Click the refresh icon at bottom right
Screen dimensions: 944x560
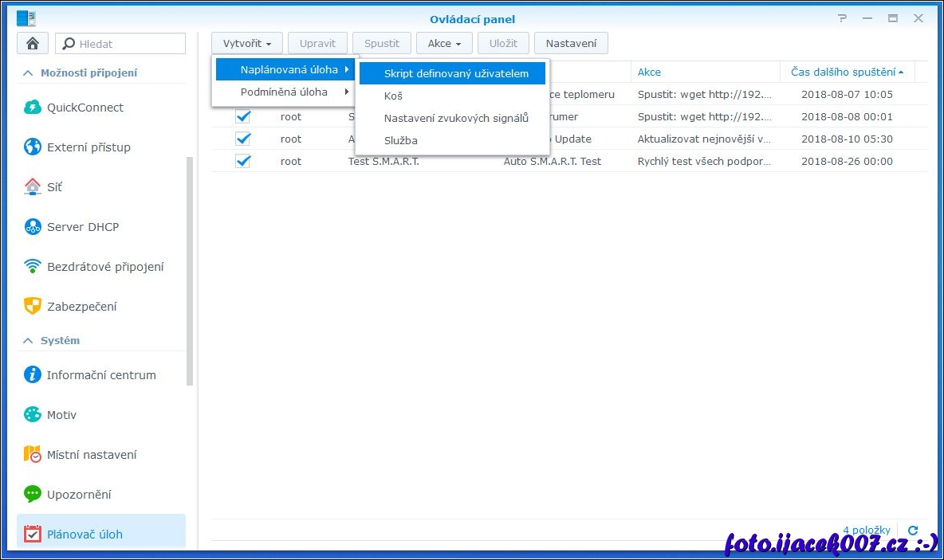[913, 531]
